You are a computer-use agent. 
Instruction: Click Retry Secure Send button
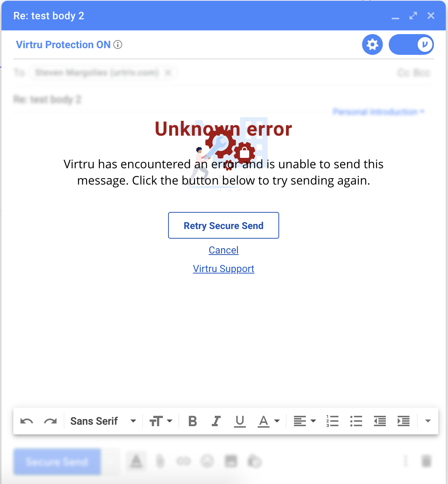[x=224, y=225]
